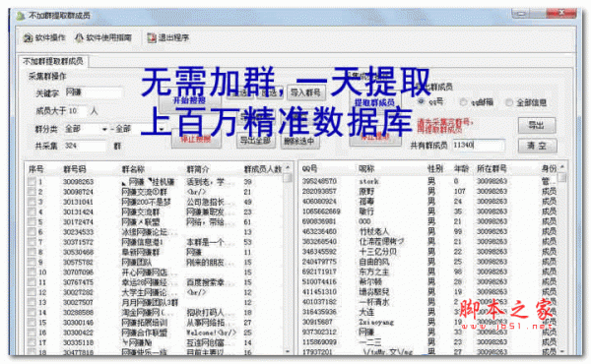Click group list scrollbar down arrow
The height and width of the screenshot is (364, 591).
coord(288,351)
